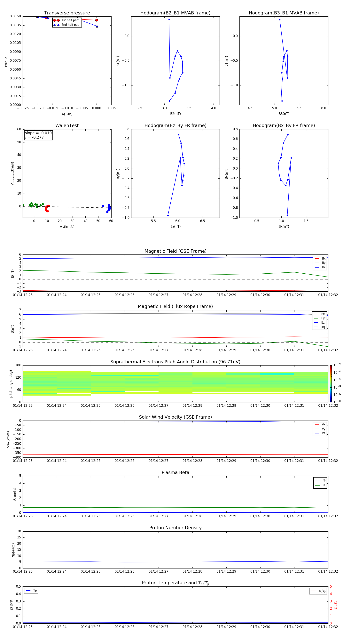This screenshot has height=644, width=351.
Task: Click the 'Hodogram(Bx_By FR frame)' title
Action: tap(284, 125)
